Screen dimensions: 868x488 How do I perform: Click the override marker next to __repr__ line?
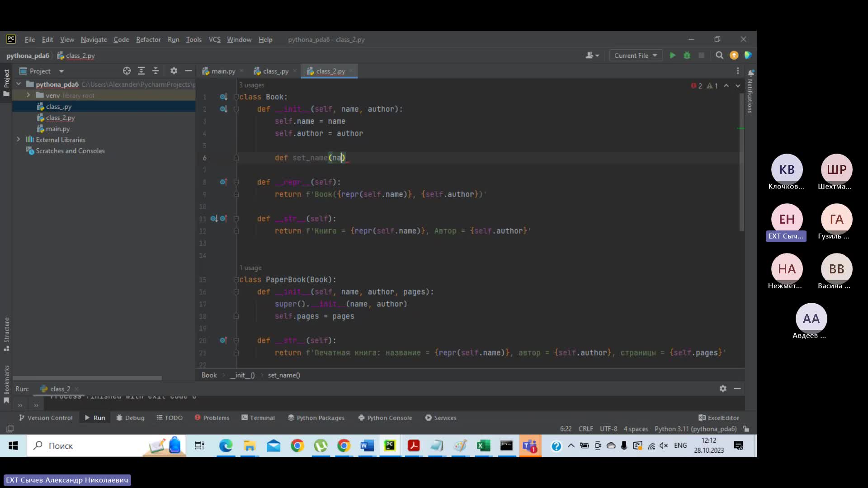[x=223, y=182]
